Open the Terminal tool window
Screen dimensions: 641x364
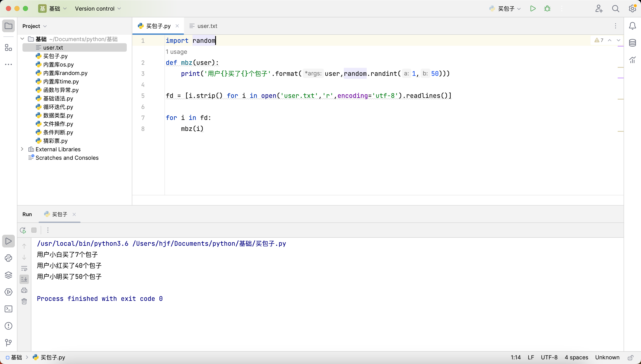pyautogui.click(x=8, y=309)
